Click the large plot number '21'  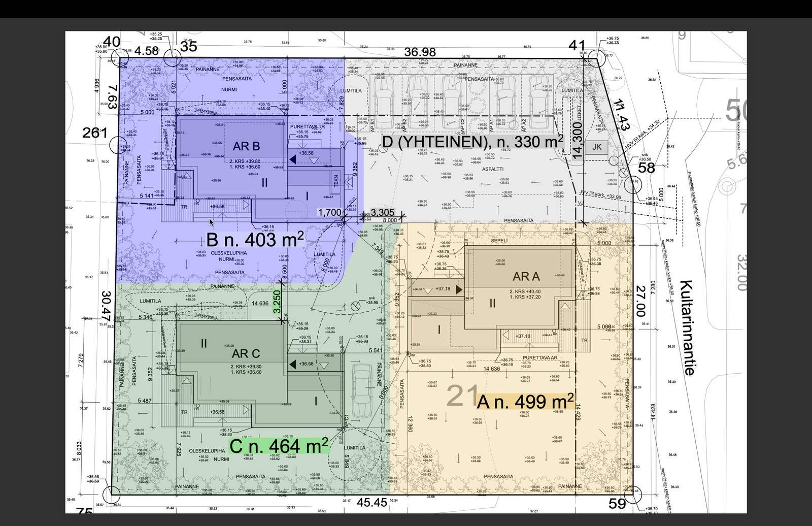tap(462, 396)
